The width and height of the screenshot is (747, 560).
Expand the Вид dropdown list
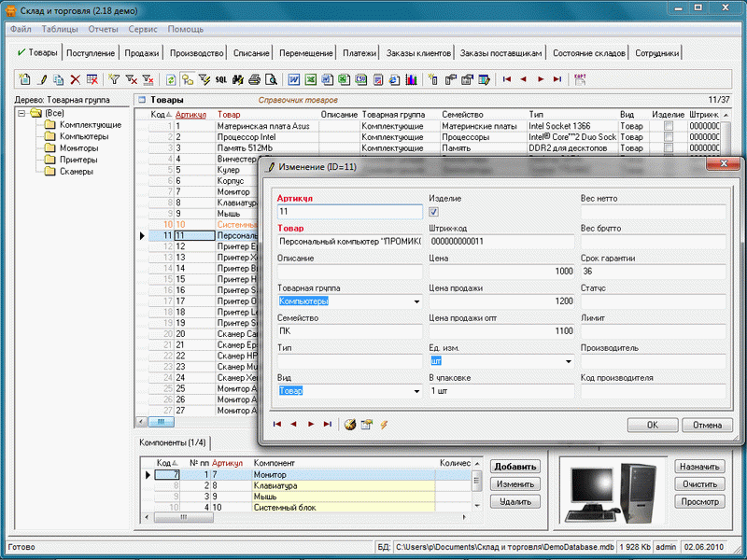tap(416, 392)
